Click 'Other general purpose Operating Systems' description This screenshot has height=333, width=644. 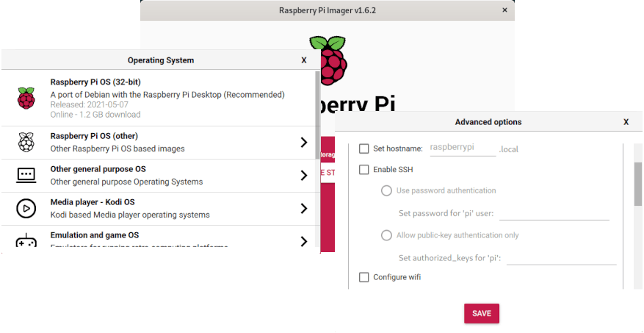[x=126, y=182]
